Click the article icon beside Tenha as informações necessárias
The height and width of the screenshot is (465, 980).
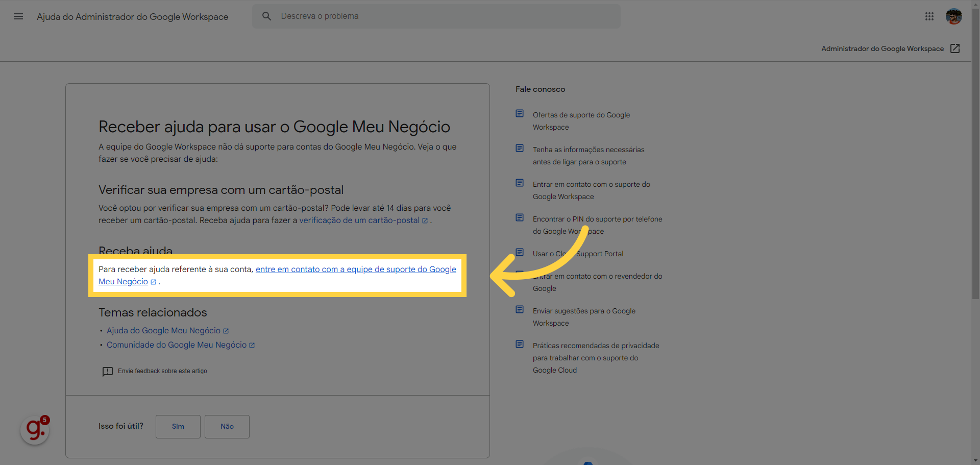520,148
